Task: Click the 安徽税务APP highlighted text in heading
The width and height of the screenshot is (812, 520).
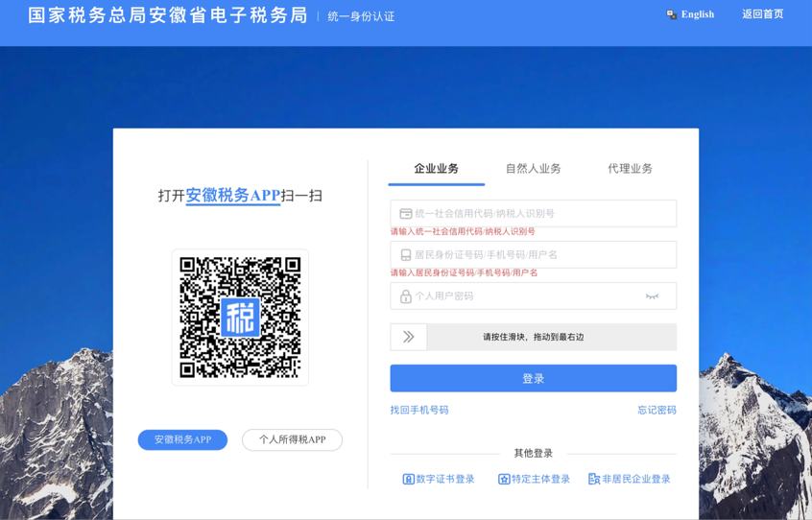Action: click(x=233, y=196)
